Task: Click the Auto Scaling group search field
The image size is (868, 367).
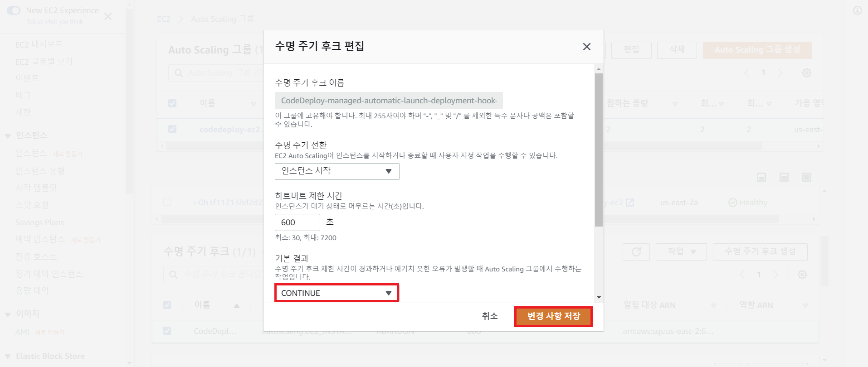Action: (216, 73)
